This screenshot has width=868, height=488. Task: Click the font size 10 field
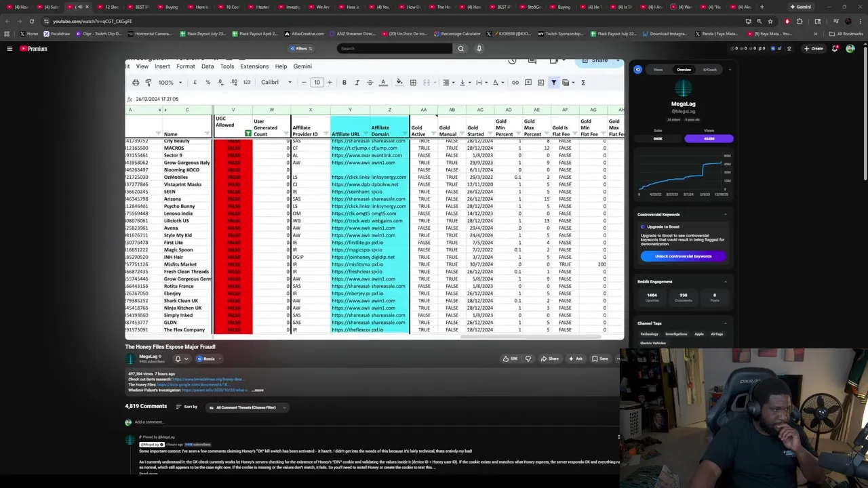point(317,83)
